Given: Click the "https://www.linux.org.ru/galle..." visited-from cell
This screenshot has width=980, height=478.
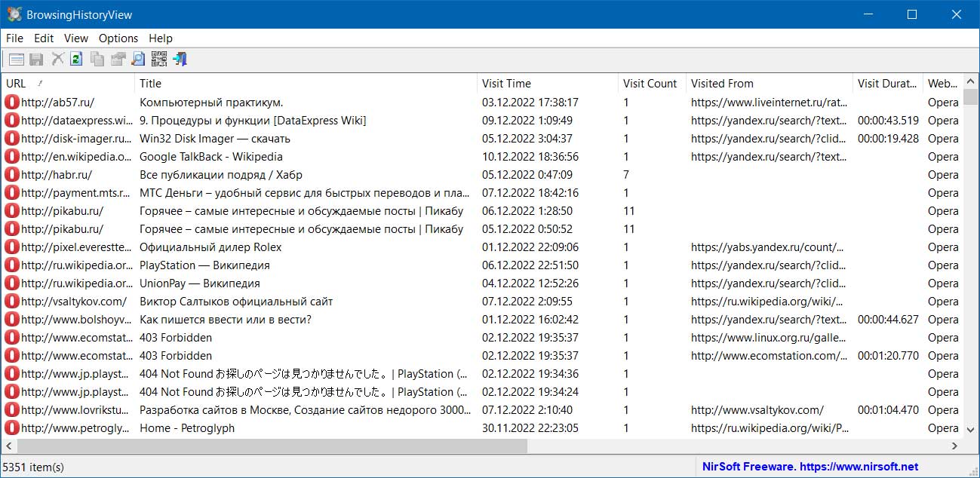Looking at the screenshot, I should tap(769, 337).
